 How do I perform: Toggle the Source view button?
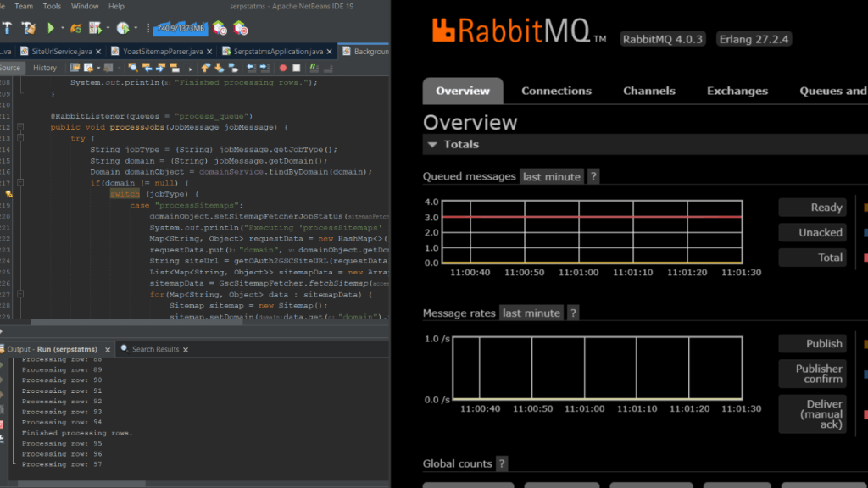tap(10, 68)
